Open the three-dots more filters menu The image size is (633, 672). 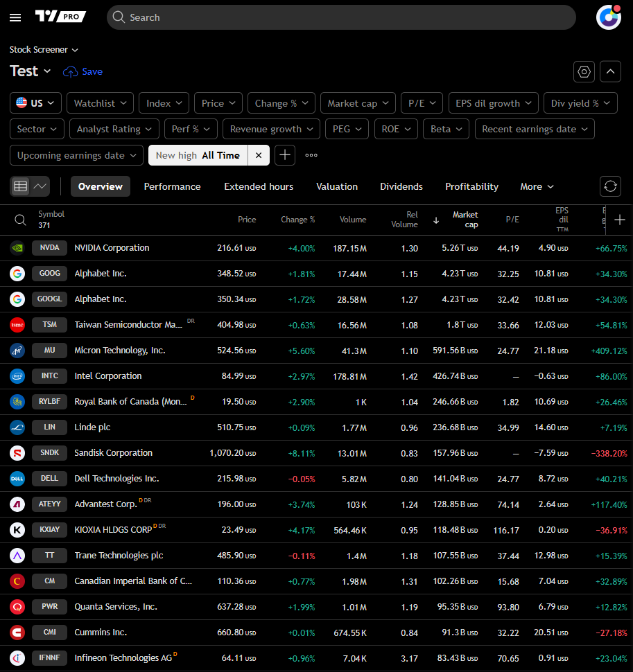coord(311,155)
